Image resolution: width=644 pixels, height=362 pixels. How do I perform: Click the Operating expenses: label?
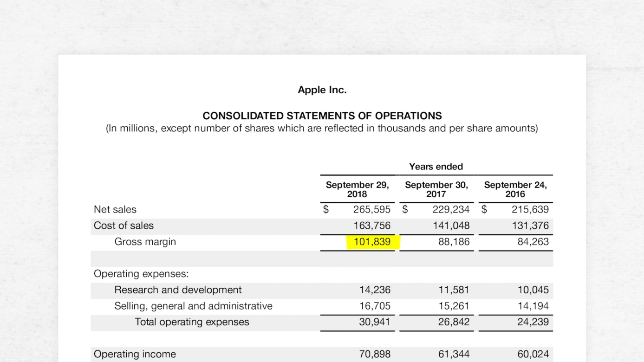tap(141, 274)
